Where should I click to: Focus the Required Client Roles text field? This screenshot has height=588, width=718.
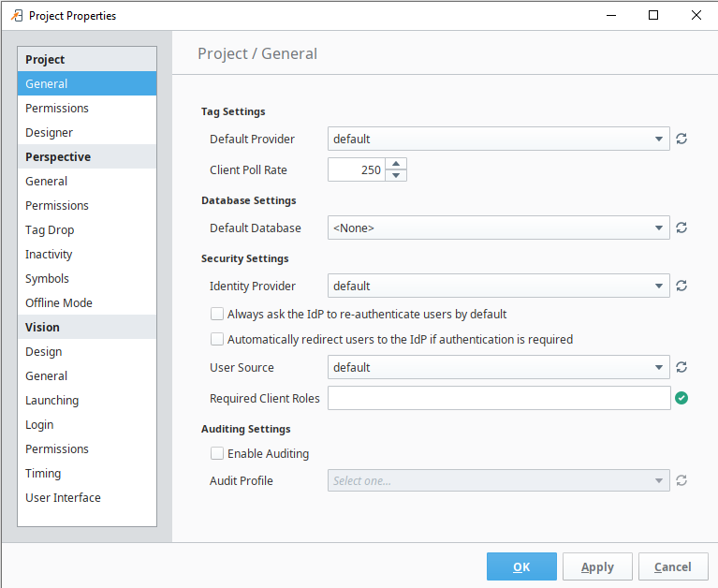tap(499, 398)
